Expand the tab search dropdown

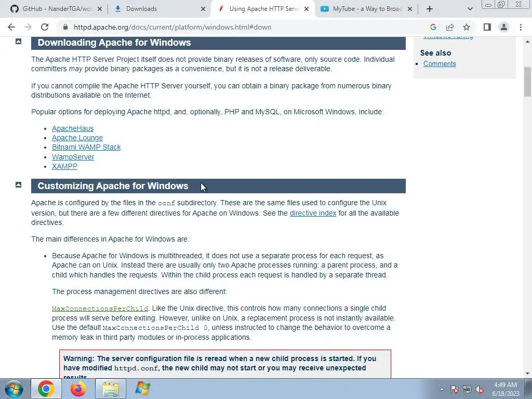(470, 9)
